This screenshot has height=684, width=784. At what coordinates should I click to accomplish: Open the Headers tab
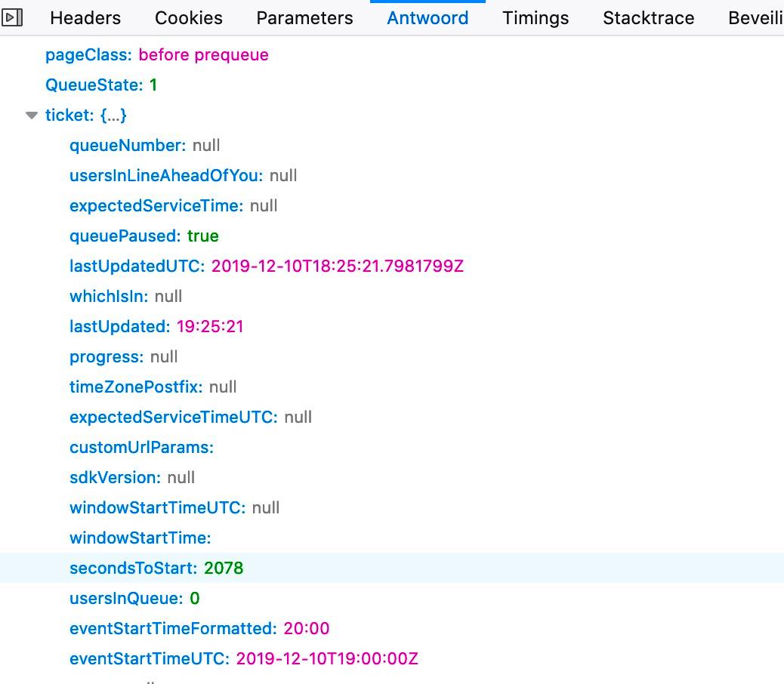(85, 18)
